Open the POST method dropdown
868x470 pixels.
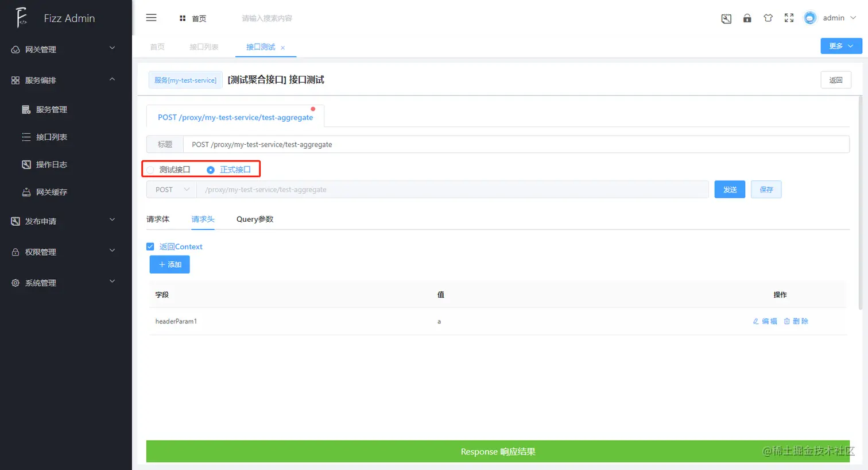pyautogui.click(x=172, y=190)
